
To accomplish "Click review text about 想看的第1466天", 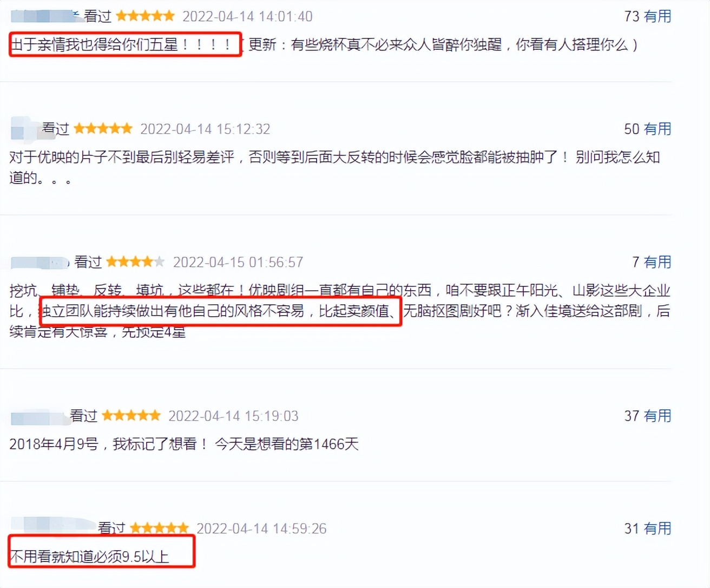I will (184, 445).
